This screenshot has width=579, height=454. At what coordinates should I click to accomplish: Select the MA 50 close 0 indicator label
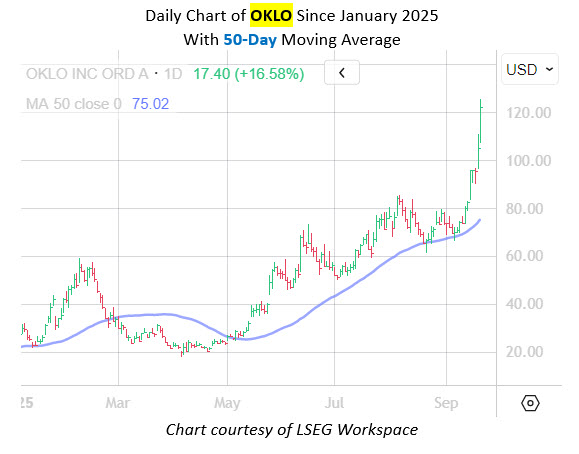[74, 104]
